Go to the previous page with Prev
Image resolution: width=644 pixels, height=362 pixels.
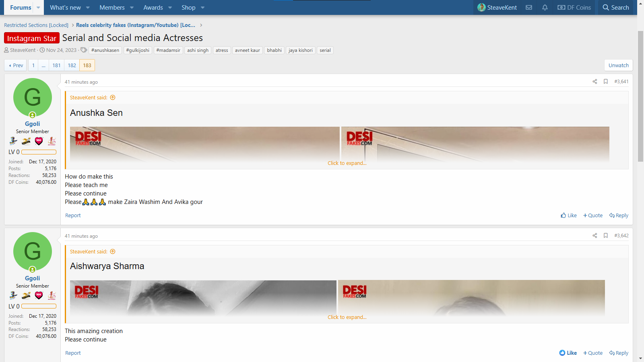[16, 66]
